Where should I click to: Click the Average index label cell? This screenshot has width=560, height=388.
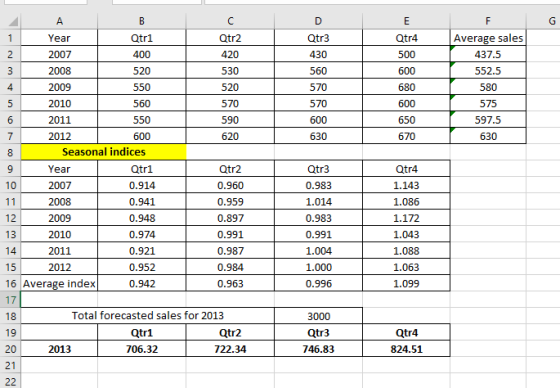pos(59,284)
